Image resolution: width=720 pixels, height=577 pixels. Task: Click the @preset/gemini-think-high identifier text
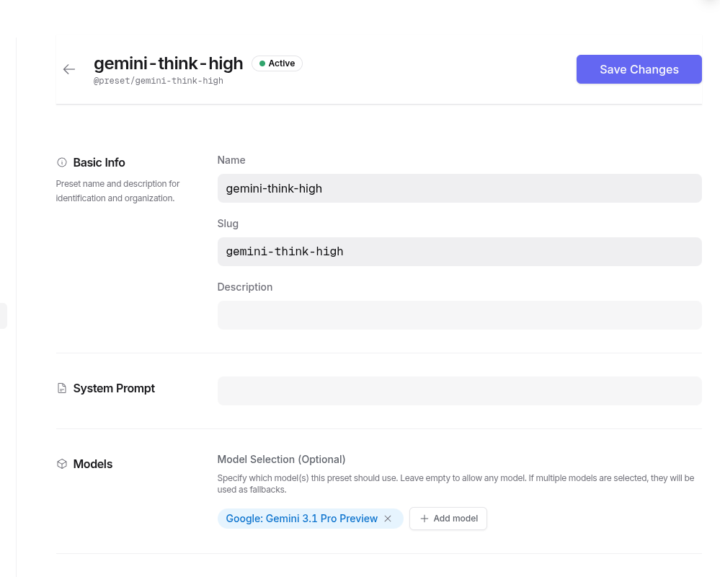pyautogui.click(x=158, y=81)
